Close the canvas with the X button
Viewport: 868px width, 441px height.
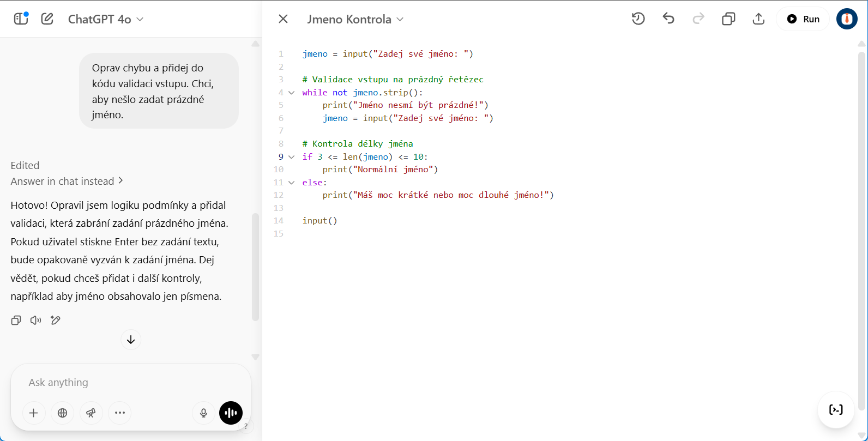click(283, 19)
